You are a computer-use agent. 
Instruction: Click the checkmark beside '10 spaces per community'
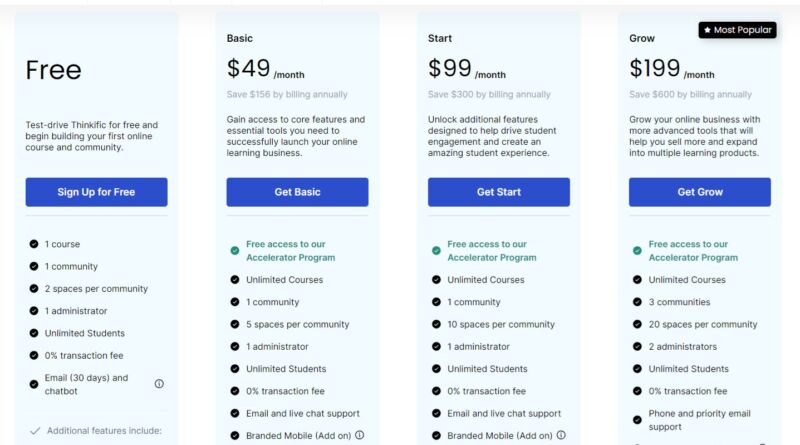[x=436, y=324]
